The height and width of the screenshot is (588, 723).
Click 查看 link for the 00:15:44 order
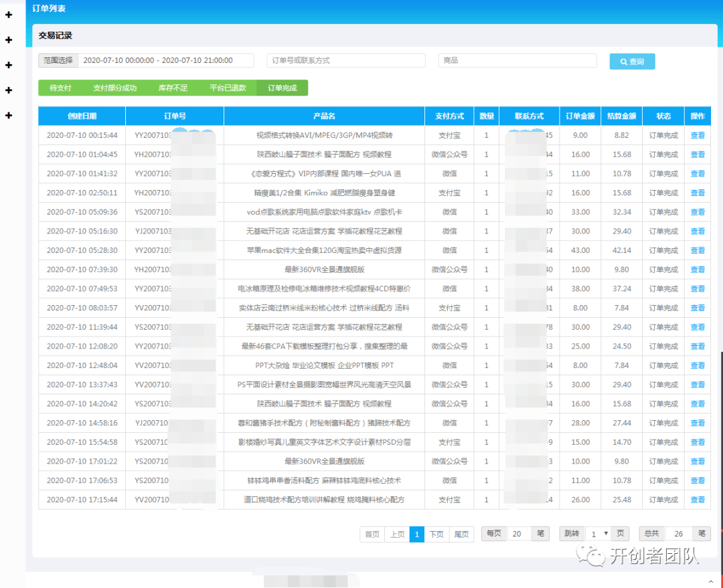[x=698, y=135]
